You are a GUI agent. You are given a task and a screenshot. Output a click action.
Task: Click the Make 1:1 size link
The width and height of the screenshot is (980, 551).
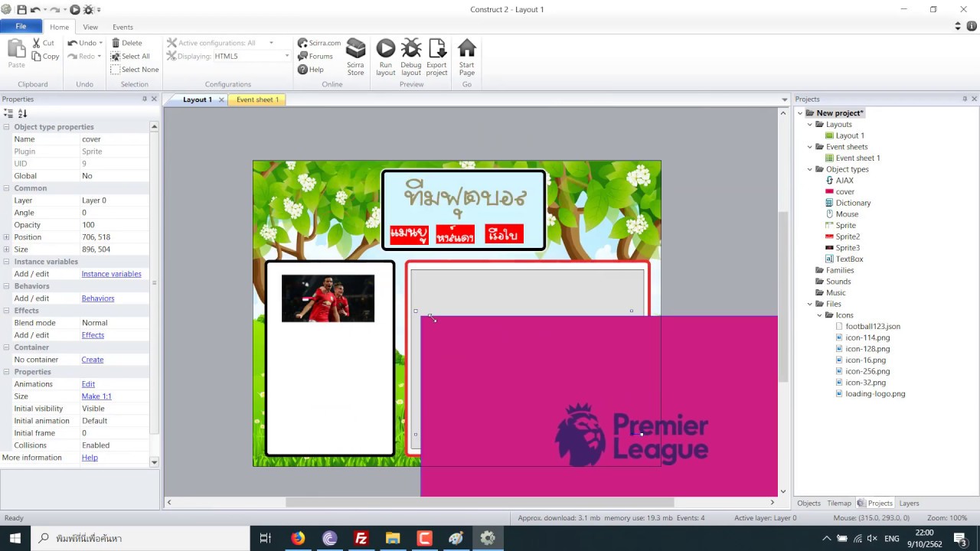point(96,396)
